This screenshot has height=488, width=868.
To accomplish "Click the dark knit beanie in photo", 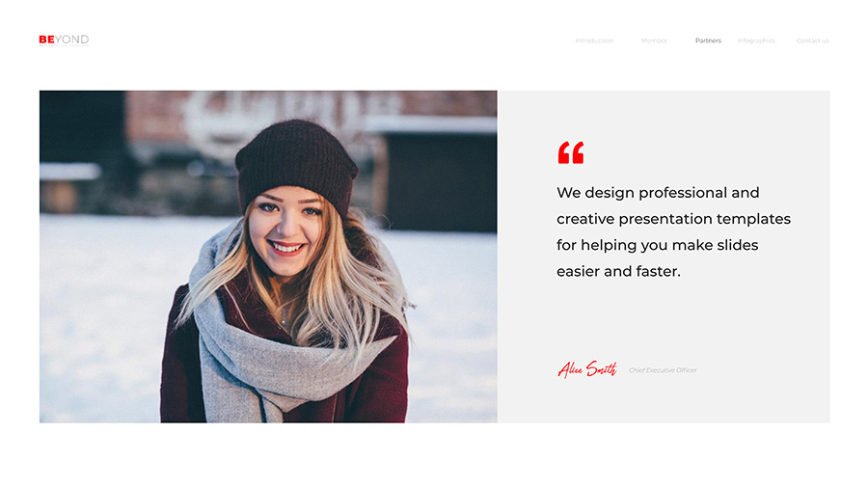I will (x=297, y=163).
